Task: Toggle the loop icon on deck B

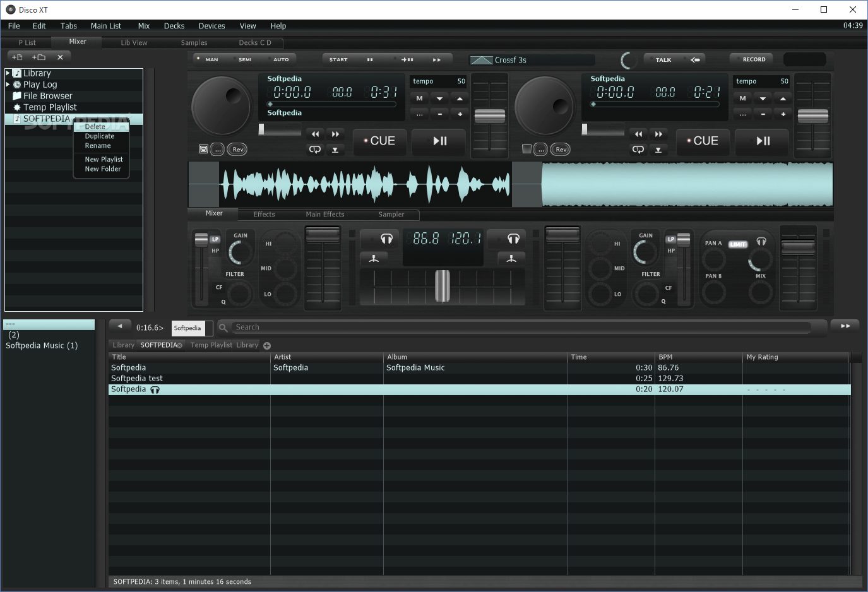Action: [x=638, y=150]
